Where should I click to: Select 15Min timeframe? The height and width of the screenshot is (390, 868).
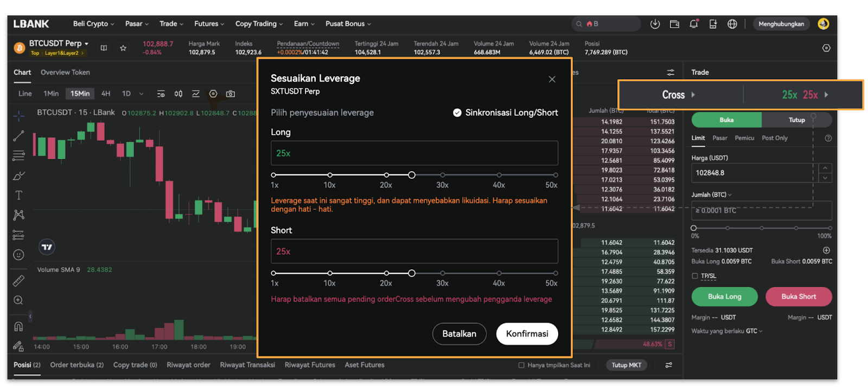tap(80, 93)
